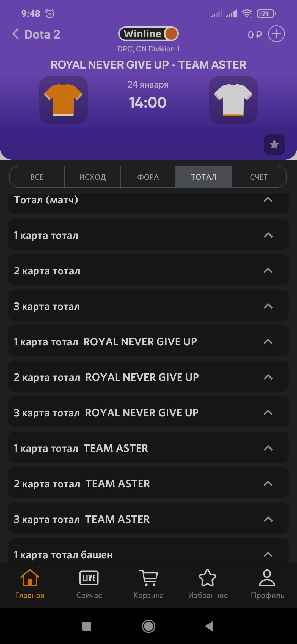
Task: Switch to the ВСЕ filter tab
Action: tap(37, 177)
